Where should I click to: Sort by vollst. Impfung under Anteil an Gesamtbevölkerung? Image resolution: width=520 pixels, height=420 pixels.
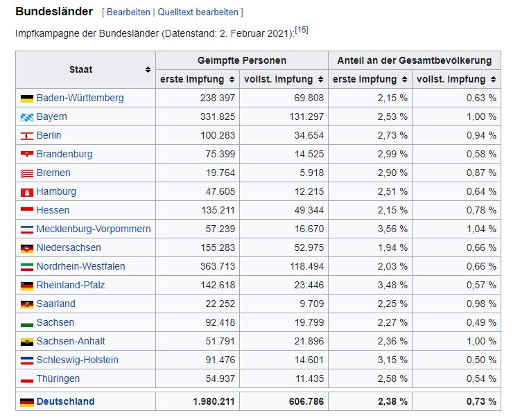[x=493, y=80]
